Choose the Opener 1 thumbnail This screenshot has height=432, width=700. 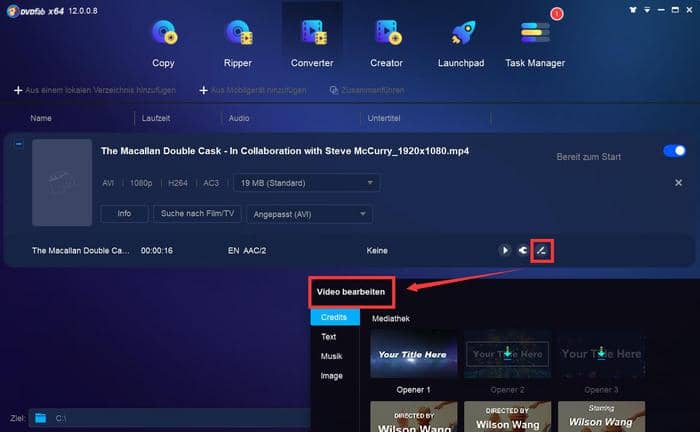[413, 354]
